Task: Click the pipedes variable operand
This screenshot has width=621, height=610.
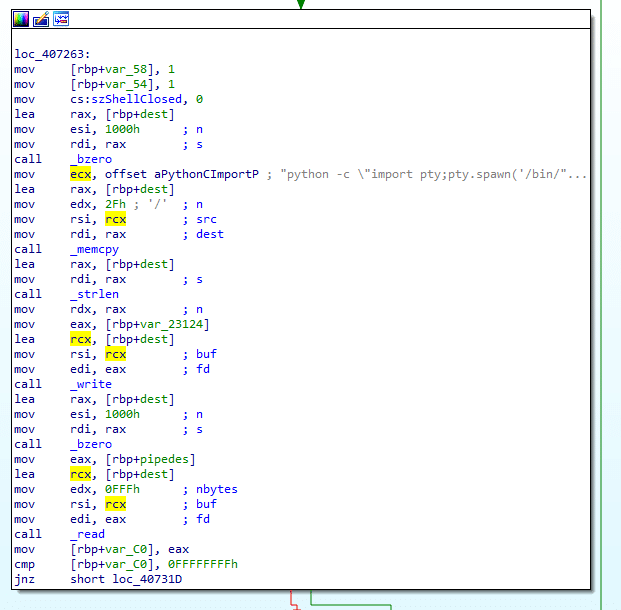Action: [x=164, y=459]
